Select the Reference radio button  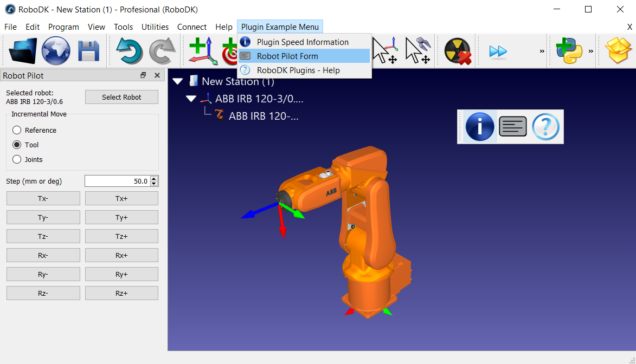coord(17,130)
